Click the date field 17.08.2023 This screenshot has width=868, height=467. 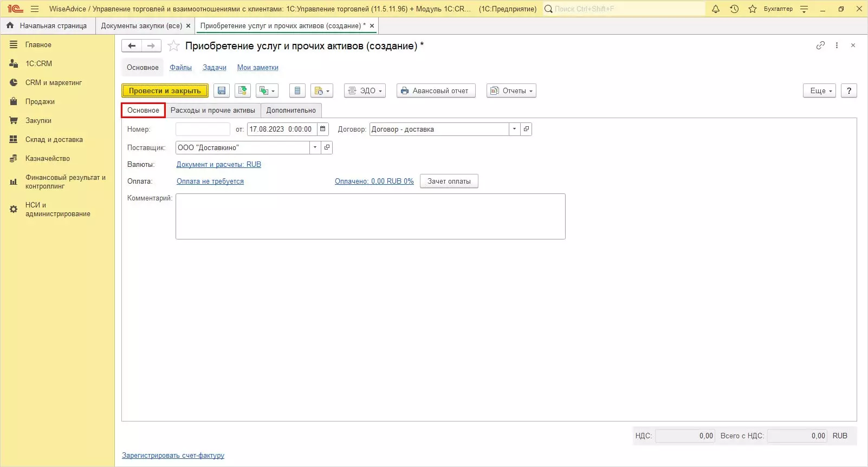point(282,129)
